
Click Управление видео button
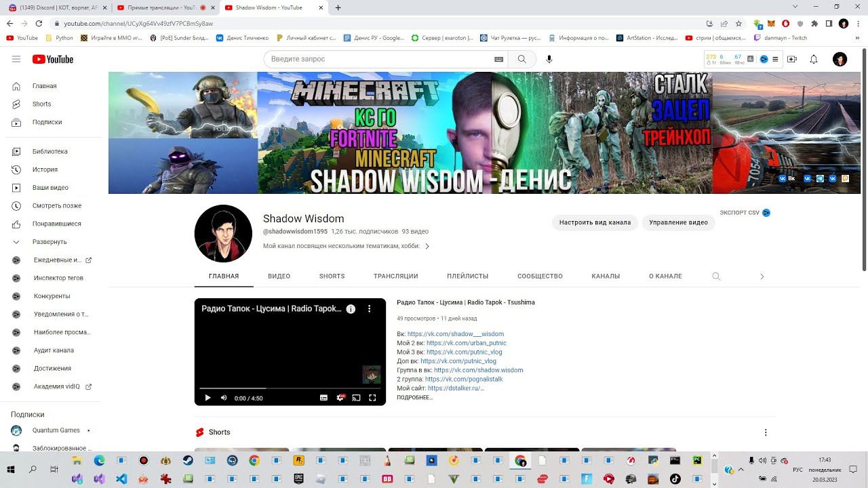[678, 222]
